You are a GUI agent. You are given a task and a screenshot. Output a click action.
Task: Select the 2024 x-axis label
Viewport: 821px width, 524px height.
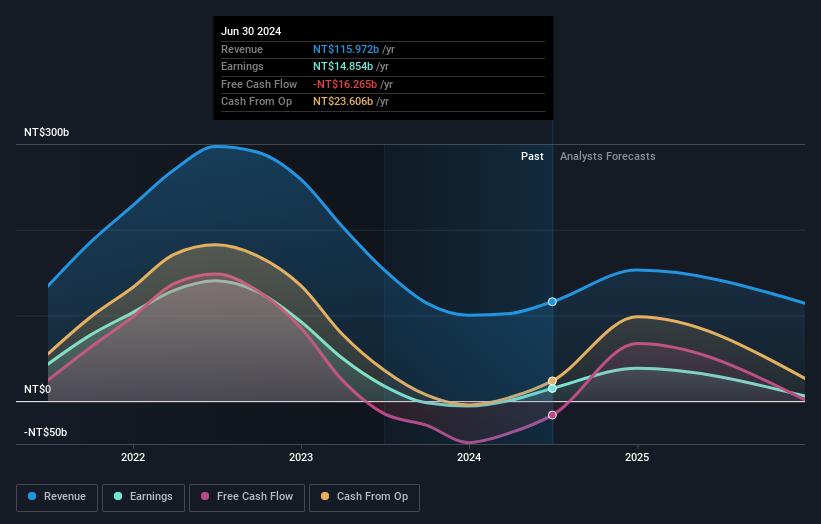click(469, 457)
